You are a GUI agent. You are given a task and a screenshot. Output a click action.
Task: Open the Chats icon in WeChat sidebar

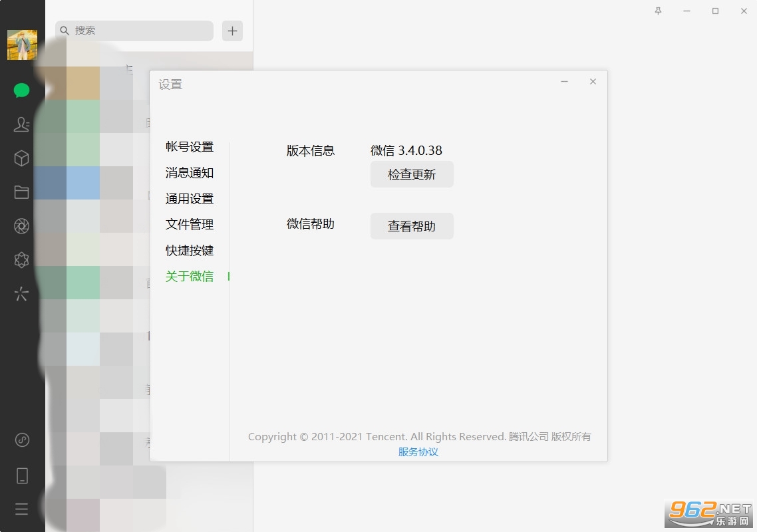[x=21, y=90]
